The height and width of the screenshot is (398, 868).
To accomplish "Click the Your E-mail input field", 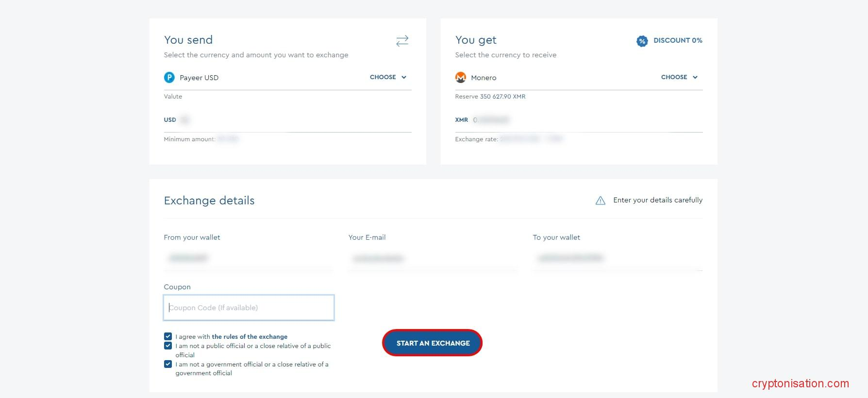I will pos(432,258).
